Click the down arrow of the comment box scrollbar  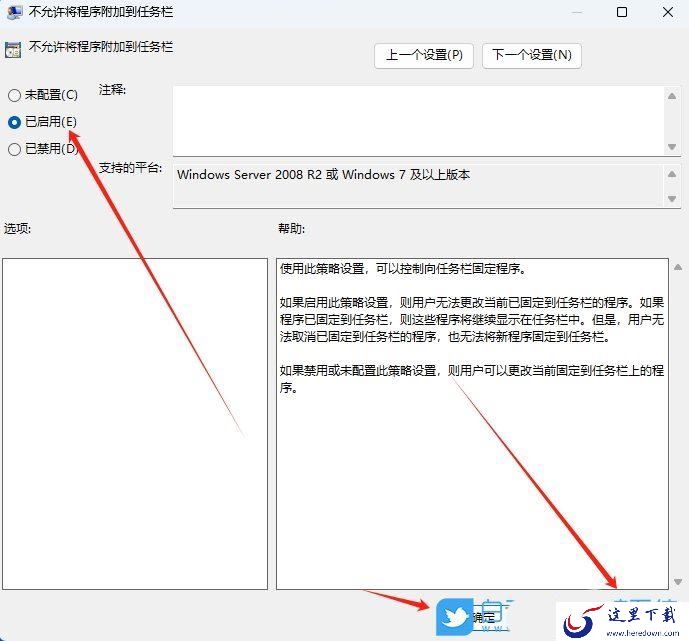672,147
